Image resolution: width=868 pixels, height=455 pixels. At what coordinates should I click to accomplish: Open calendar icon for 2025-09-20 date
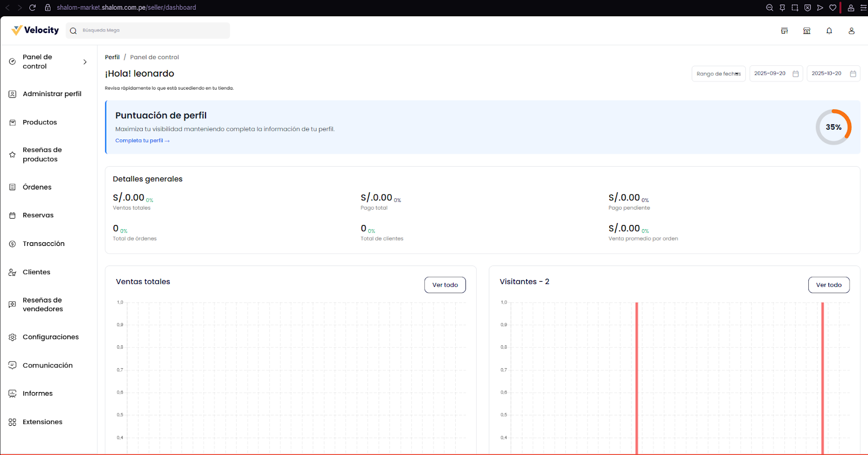[x=795, y=74]
